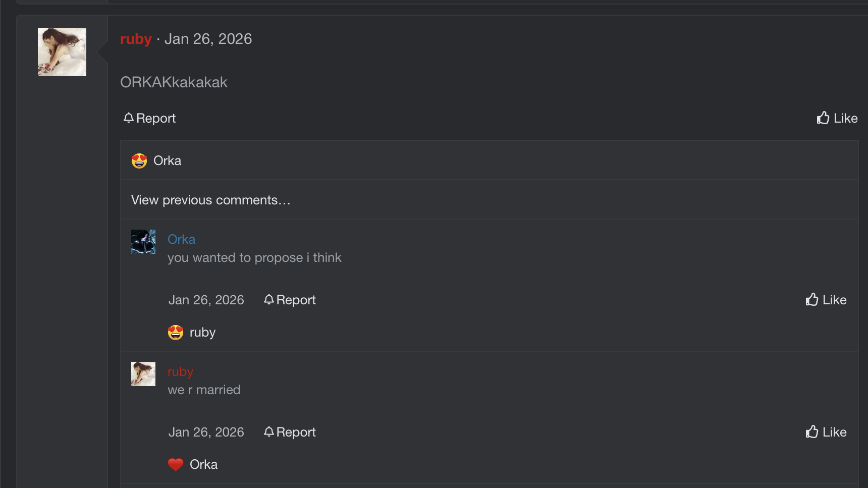Viewport: 868px width, 488px height.
Task: Click ruby's large profile avatar thumbnail
Action: (x=62, y=52)
